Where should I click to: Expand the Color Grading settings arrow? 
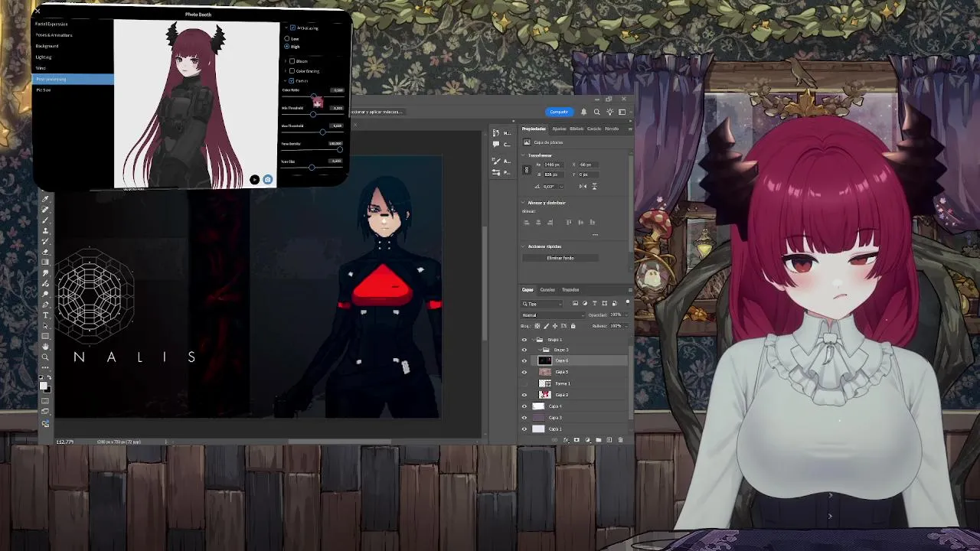pyautogui.click(x=285, y=70)
